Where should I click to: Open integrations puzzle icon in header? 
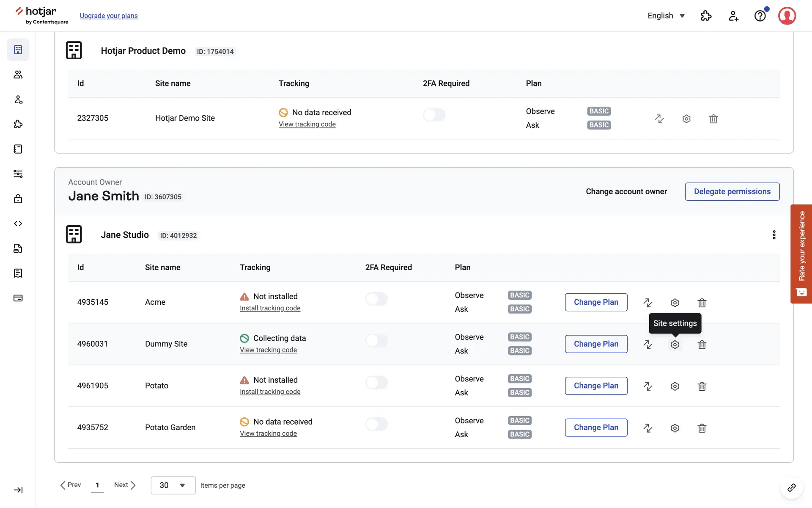(706, 16)
